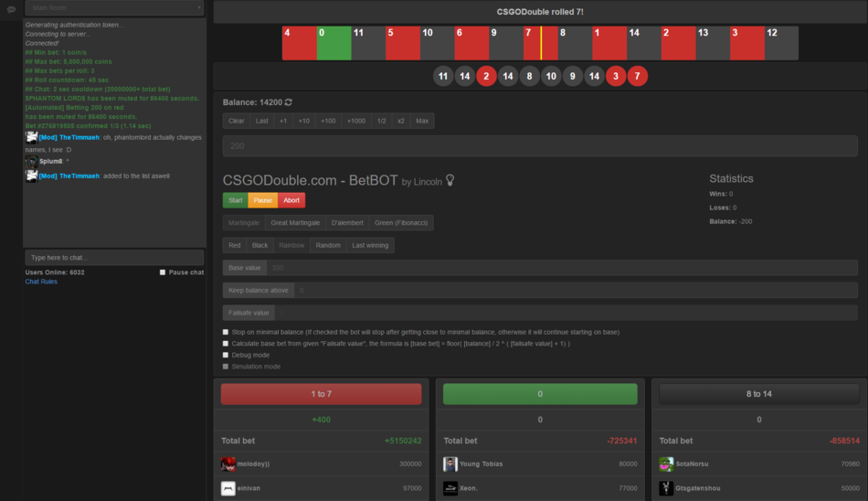Click TheTimmaeh's avatar on 'added to the list' message
This screenshot has width=868, height=501.
[32, 176]
